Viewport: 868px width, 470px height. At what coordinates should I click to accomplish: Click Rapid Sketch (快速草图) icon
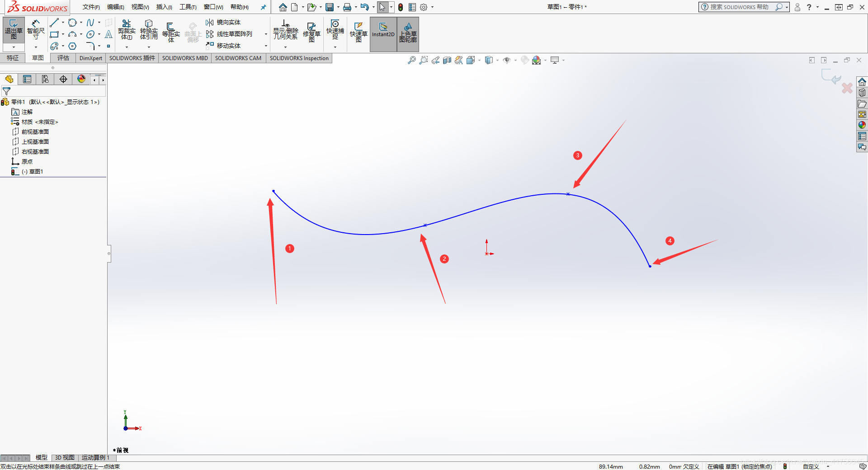(x=359, y=32)
